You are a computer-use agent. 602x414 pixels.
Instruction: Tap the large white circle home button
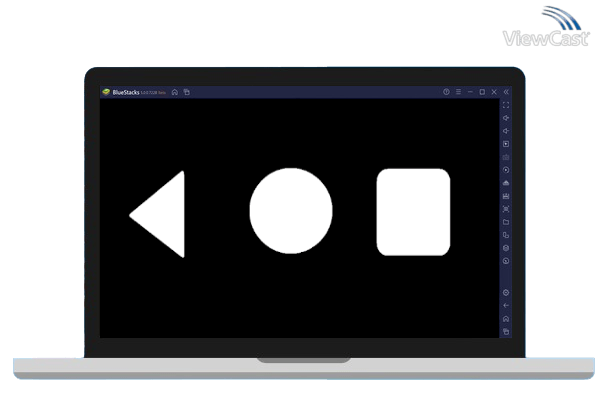[291, 211]
